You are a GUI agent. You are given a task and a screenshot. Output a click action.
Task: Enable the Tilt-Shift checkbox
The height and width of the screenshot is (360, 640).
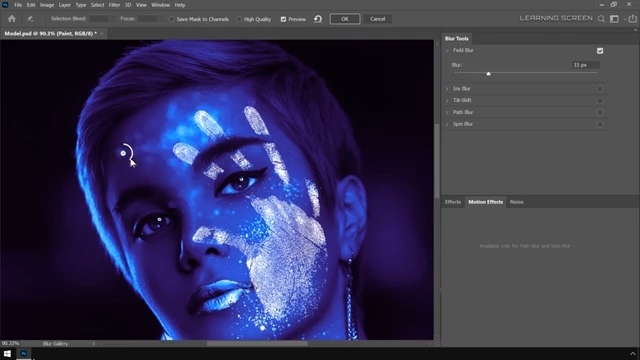point(600,100)
